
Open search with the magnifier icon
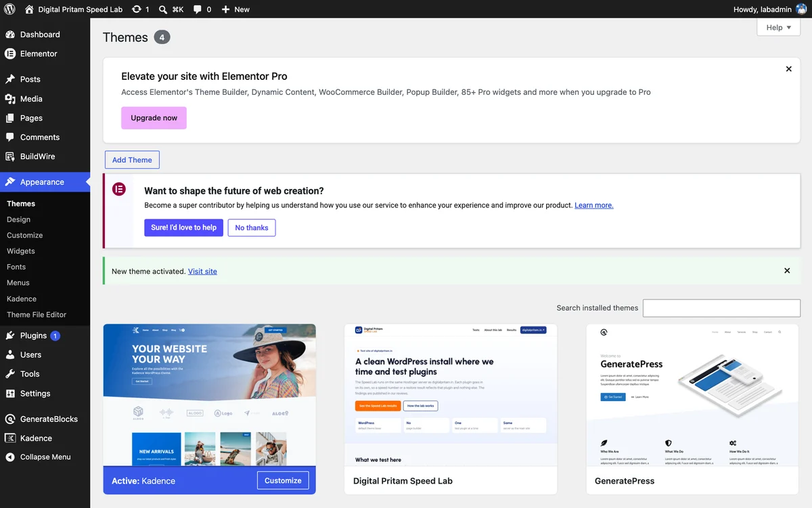[163, 9]
